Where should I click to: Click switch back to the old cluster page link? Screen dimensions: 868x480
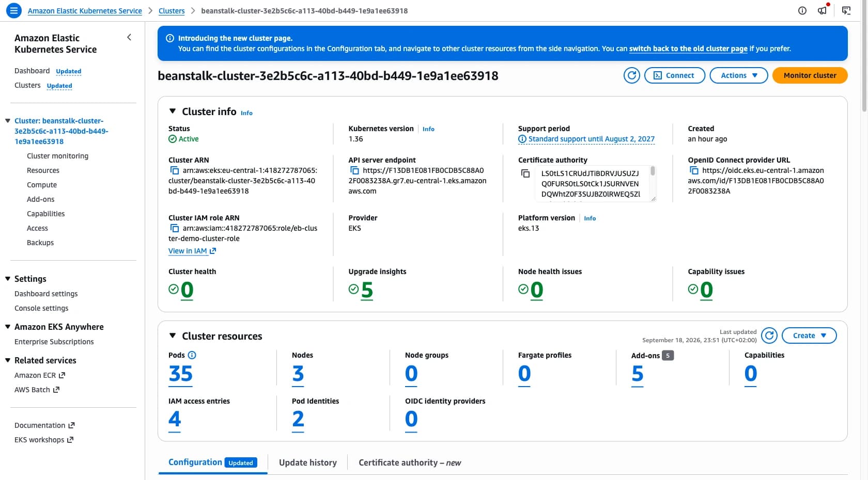coord(688,49)
